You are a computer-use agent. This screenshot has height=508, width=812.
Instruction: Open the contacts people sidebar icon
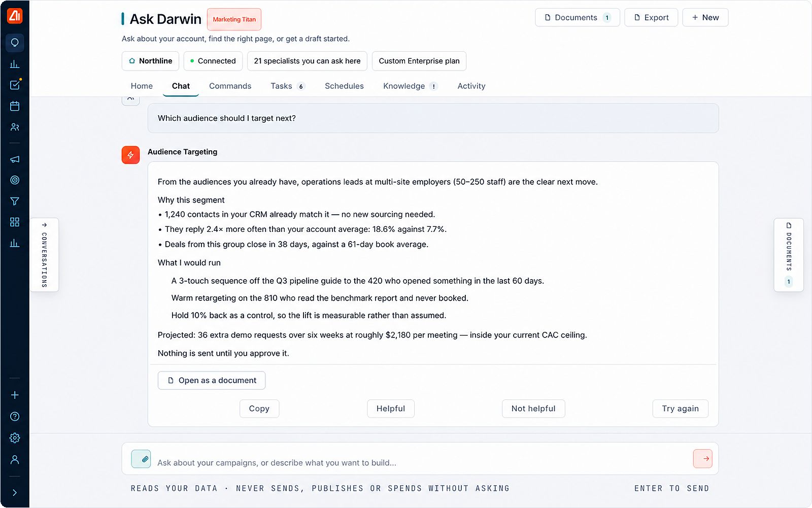15,127
